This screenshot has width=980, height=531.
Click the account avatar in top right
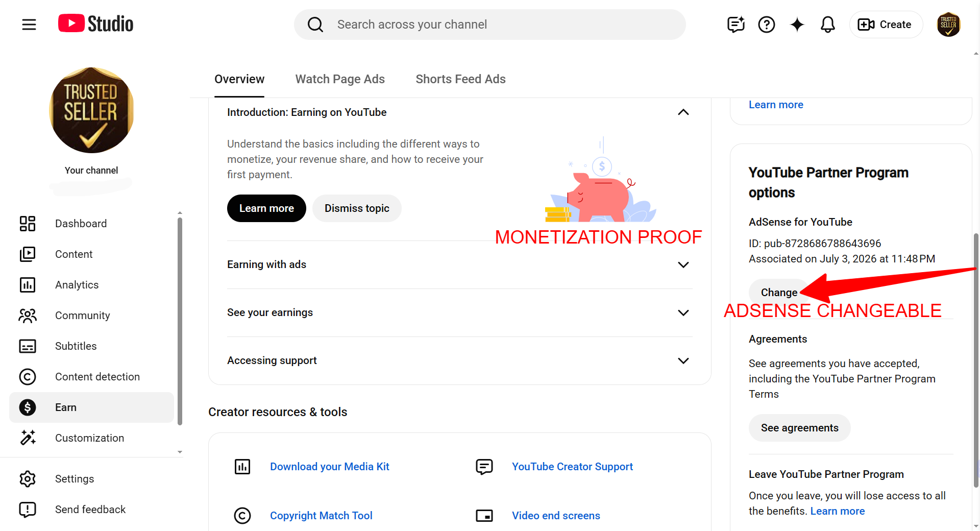pyautogui.click(x=948, y=25)
